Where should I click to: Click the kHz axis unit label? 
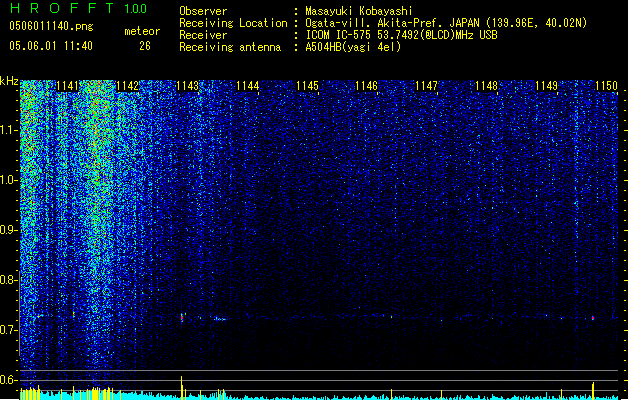click(x=9, y=81)
